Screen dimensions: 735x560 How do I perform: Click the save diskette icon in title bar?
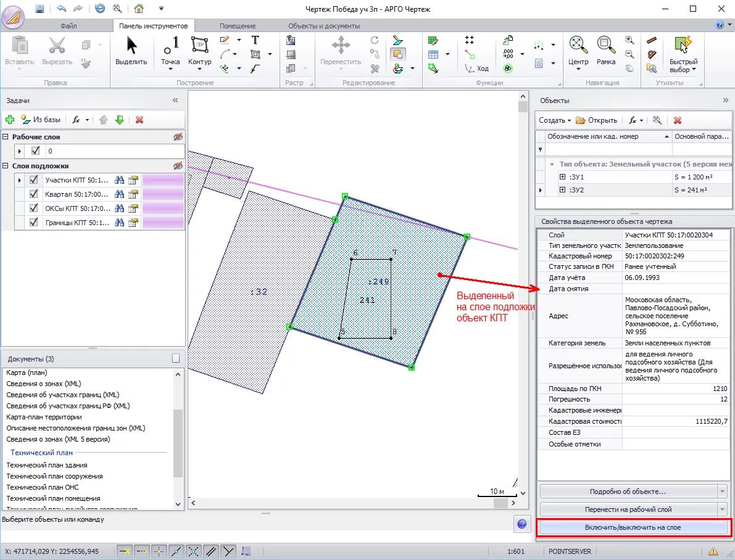[39, 9]
